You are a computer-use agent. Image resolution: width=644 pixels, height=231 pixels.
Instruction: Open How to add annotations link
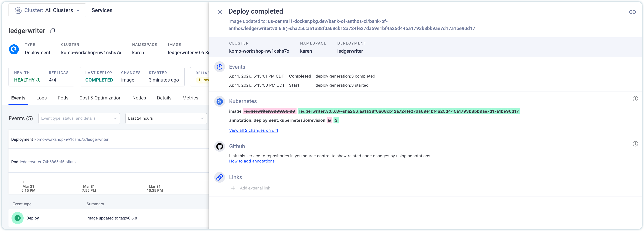pyautogui.click(x=252, y=161)
